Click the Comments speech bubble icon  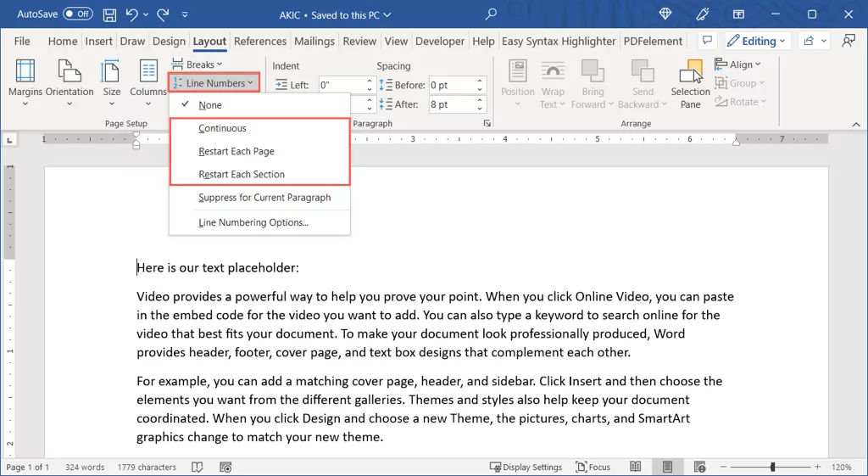click(706, 41)
